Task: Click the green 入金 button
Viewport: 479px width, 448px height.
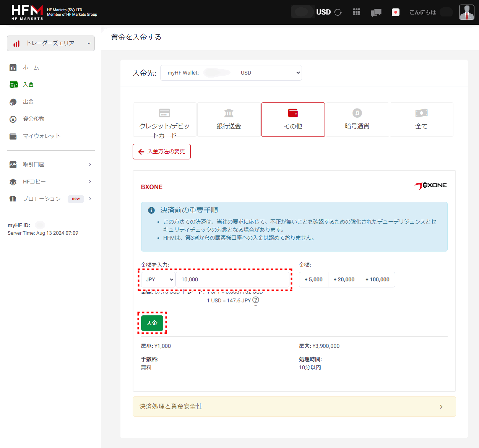Action: click(x=152, y=323)
